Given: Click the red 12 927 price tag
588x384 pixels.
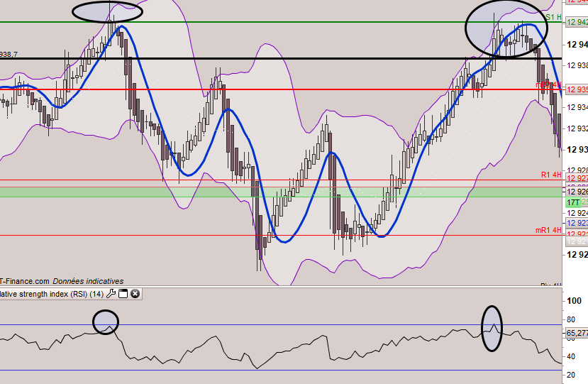Looking at the screenshot, I should (x=577, y=178).
